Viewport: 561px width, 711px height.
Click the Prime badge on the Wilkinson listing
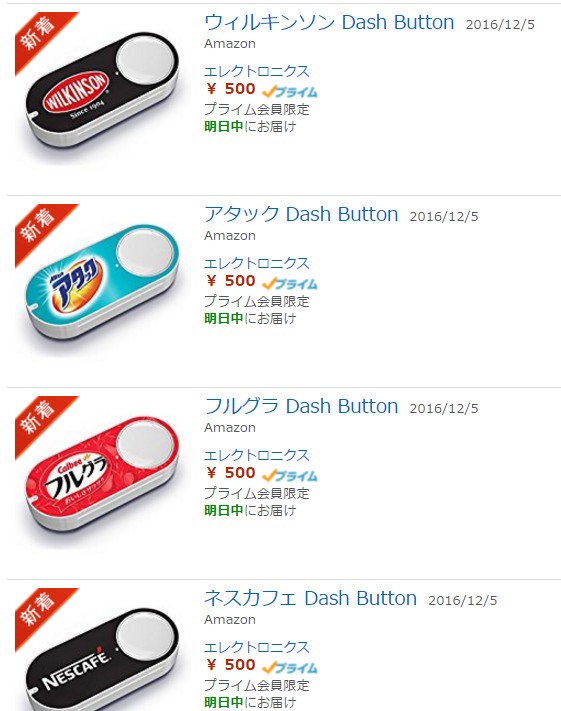[x=290, y=92]
